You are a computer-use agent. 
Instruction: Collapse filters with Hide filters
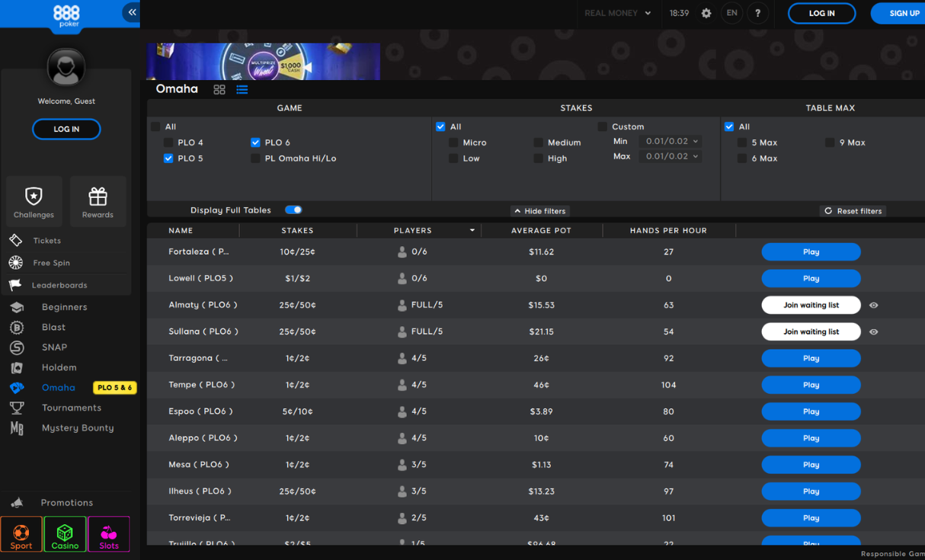point(540,211)
